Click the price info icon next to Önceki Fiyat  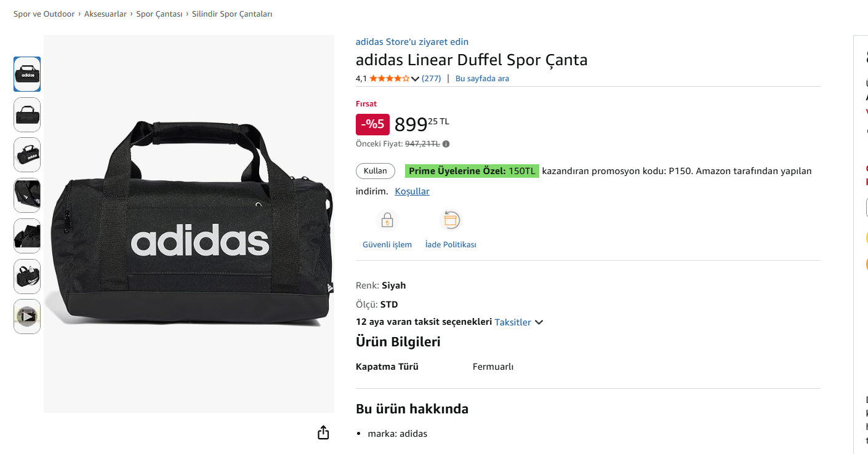click(x=446, y=144)
